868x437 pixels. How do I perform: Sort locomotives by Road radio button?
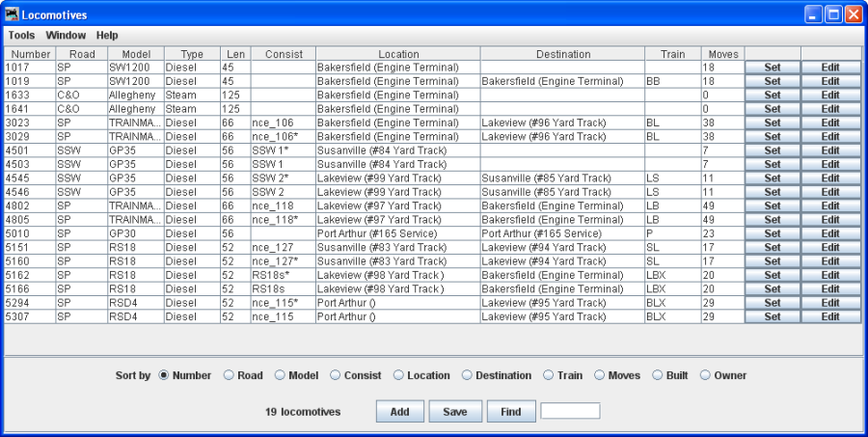[x=230, y=375]
